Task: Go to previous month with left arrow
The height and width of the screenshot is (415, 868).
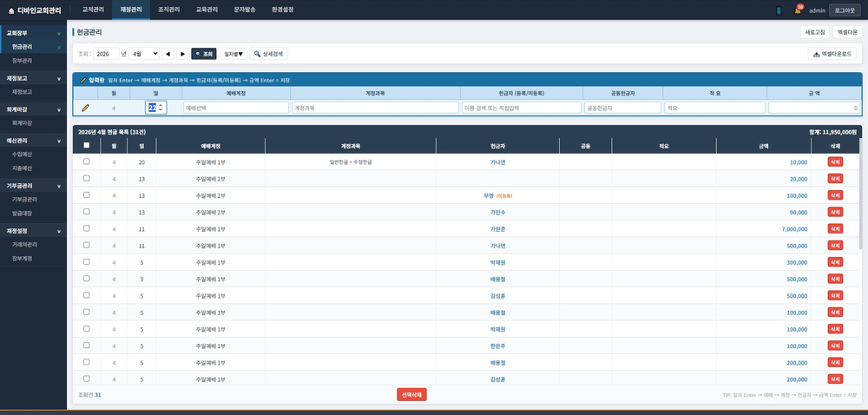Action: pyautogui.click(x=168, y=54)
